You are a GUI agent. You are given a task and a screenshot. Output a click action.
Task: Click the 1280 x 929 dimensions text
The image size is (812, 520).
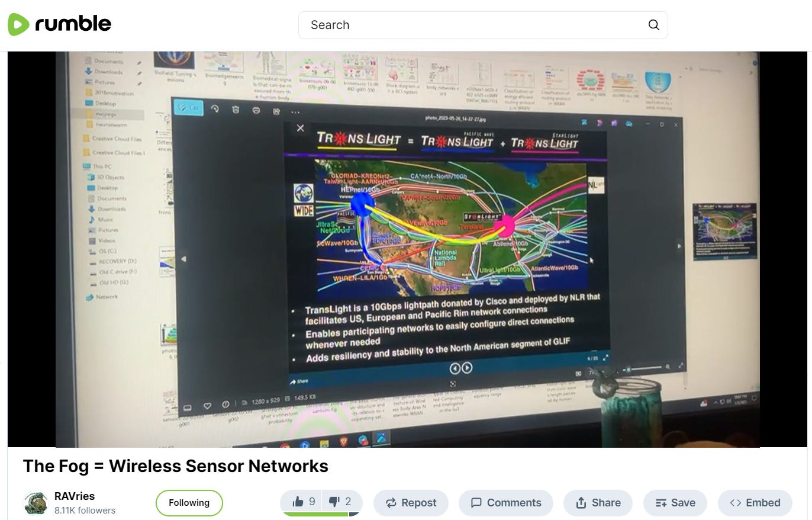coord(266,401)
